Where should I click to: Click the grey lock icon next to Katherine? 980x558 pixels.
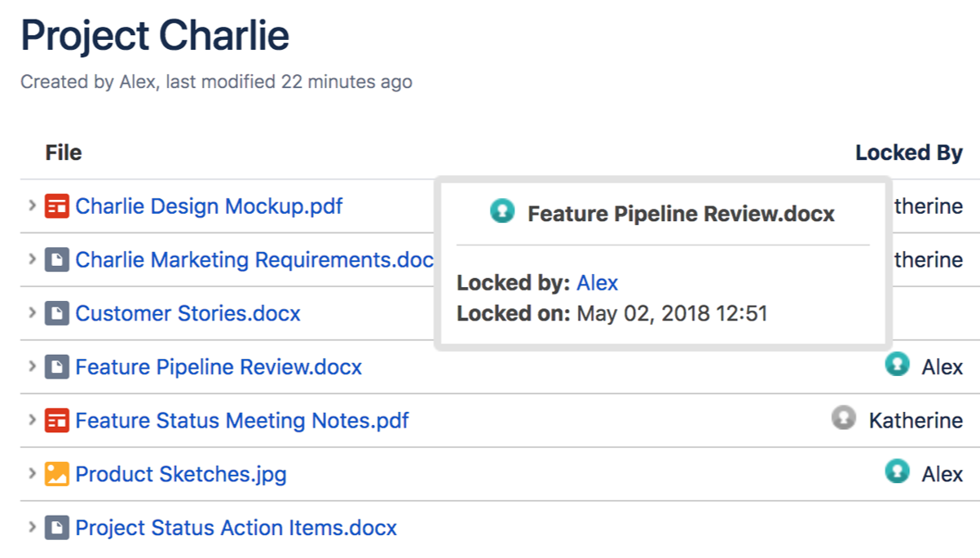pos(844,418)
